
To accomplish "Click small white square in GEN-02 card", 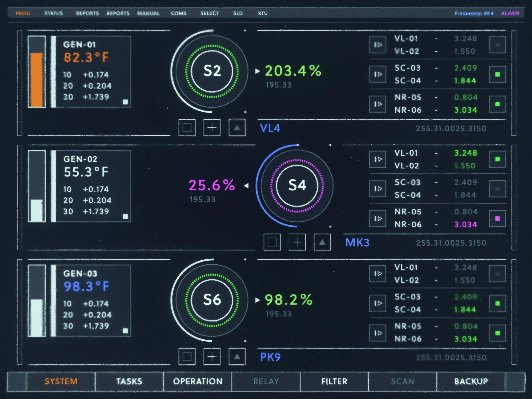I will pyautogui.click(x=125, y=216).
